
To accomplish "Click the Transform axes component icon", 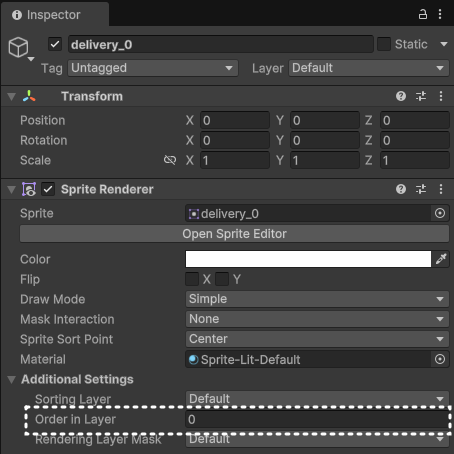I will [29, 96].
